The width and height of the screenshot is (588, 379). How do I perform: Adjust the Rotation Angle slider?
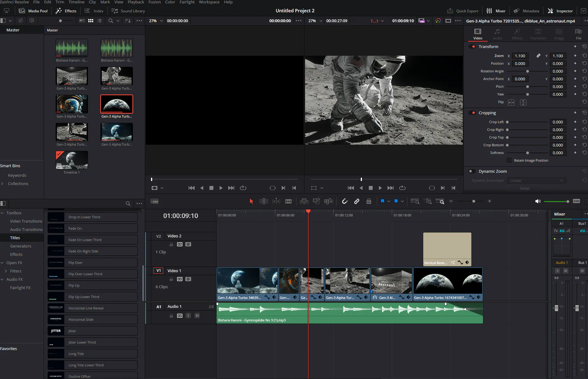[527, 71]
